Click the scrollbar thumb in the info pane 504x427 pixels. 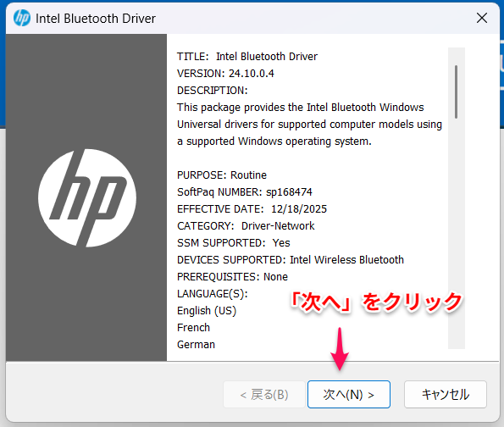[456, 91]
